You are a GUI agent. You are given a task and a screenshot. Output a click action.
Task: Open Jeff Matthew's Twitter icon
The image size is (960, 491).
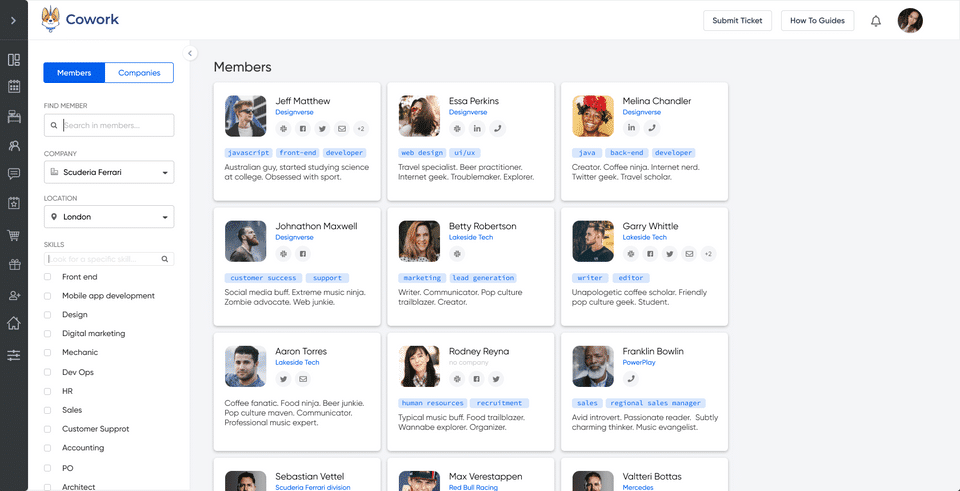click(322, 129)
